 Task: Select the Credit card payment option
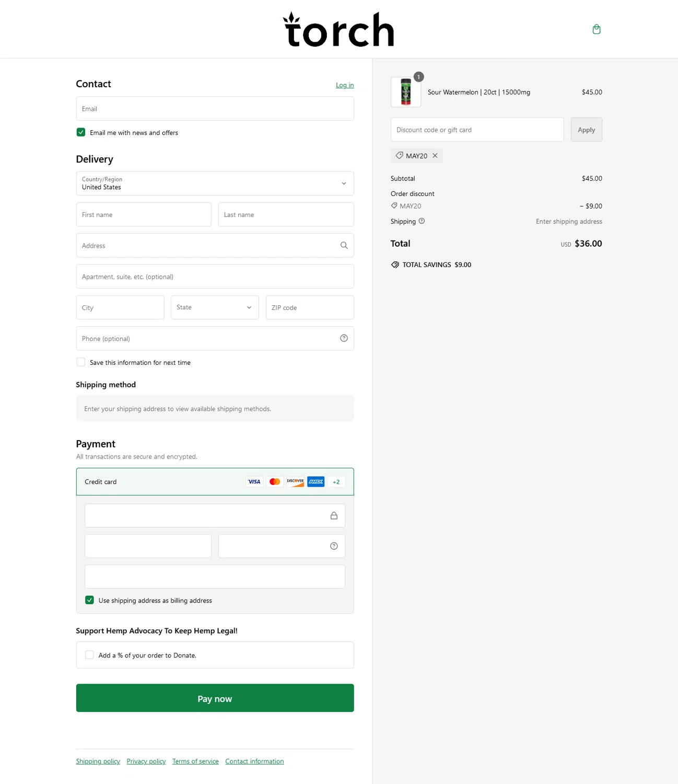click(x=215, y=482)
